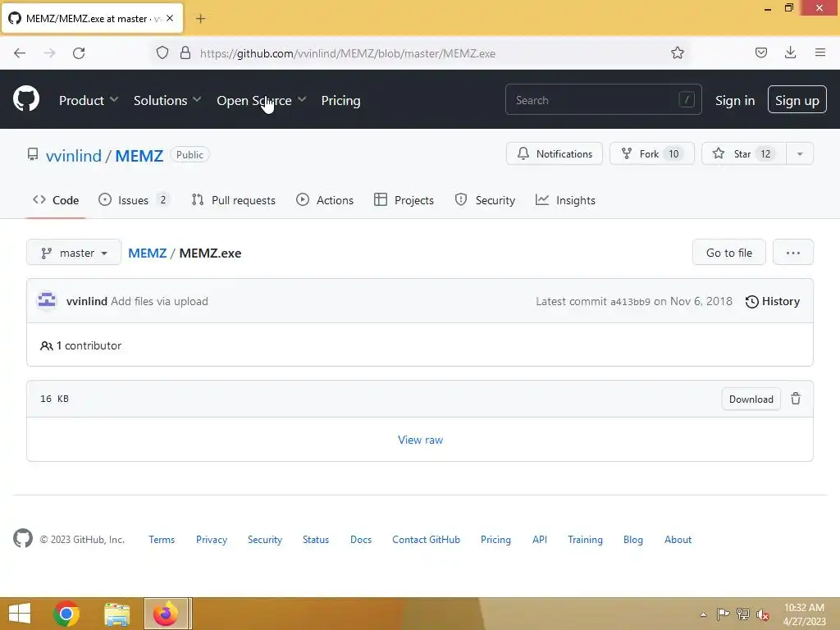840x630 pixels.
Task: Expand the Product menu
Action: 89,100
